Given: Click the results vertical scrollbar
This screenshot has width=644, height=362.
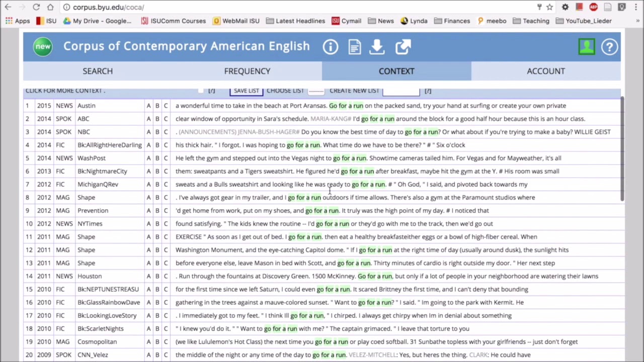Looking at the screenshot, I should [x=622, y=150].
